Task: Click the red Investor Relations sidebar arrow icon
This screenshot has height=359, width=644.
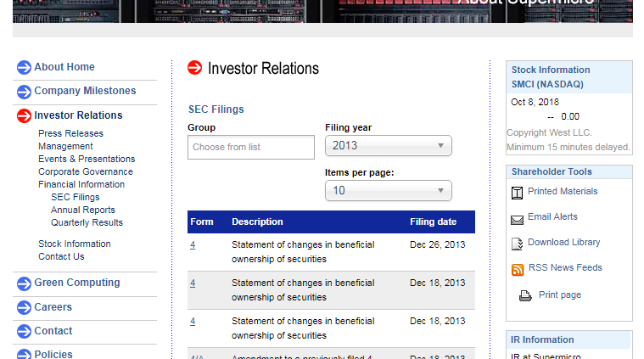Action: pos(24,115)
